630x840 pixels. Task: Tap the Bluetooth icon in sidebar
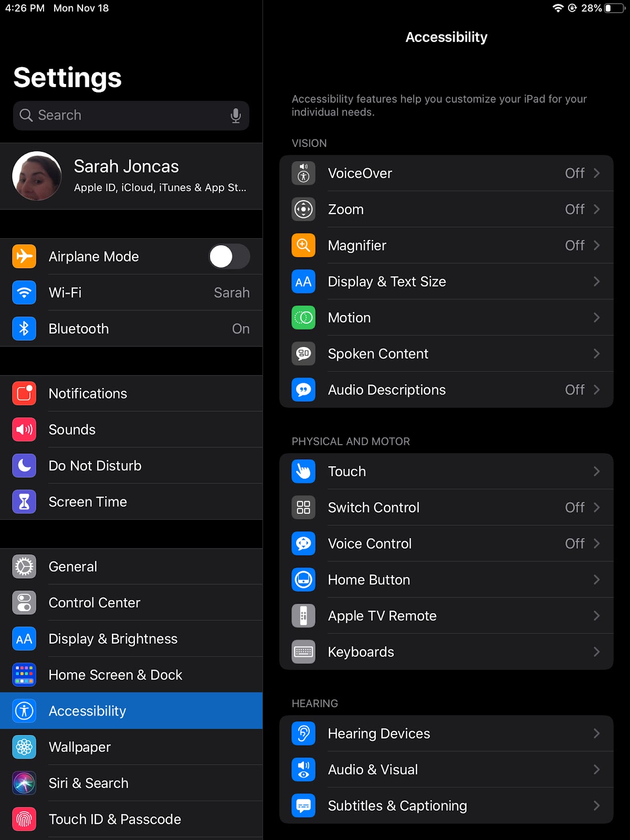(x=24, y=329)
